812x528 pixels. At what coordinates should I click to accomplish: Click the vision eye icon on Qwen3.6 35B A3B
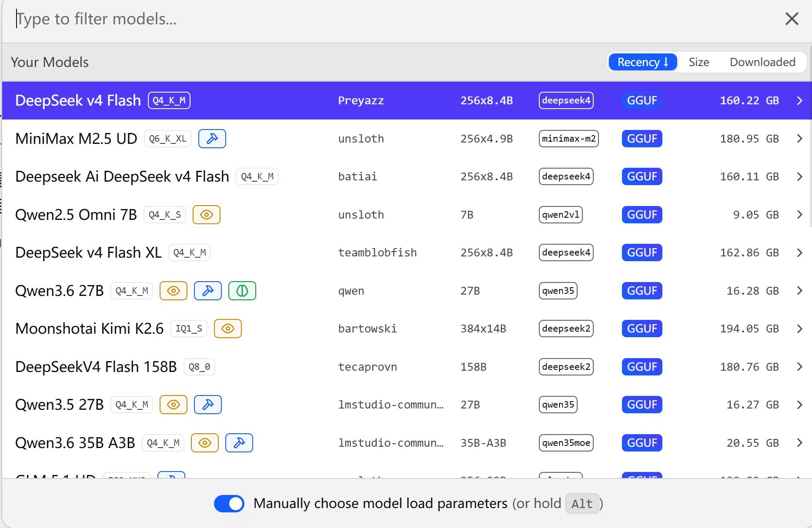[205, 443]
